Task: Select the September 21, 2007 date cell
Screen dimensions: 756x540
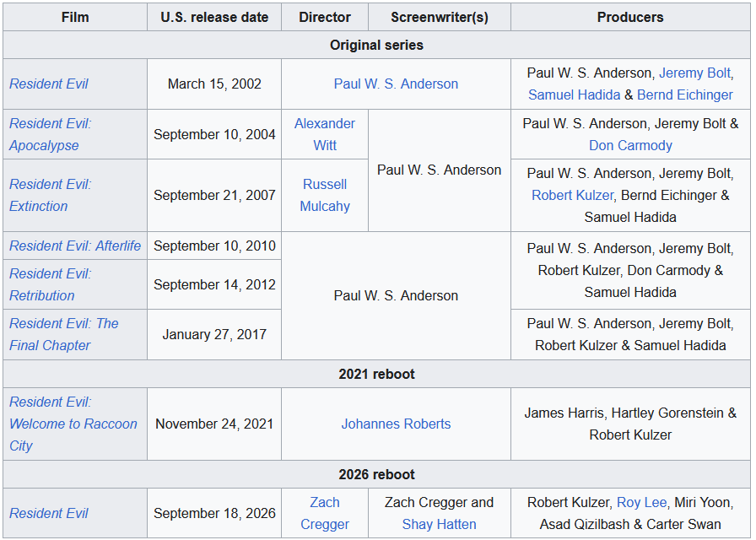Action: (214, 195)
